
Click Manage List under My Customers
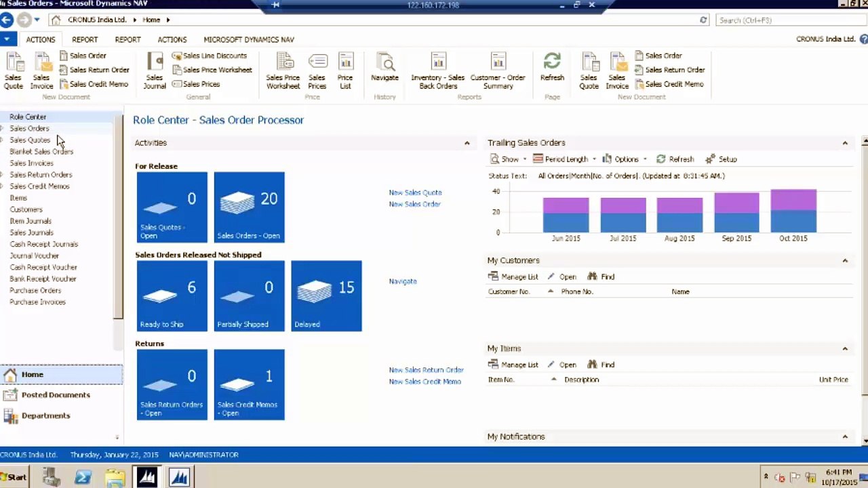513,277
